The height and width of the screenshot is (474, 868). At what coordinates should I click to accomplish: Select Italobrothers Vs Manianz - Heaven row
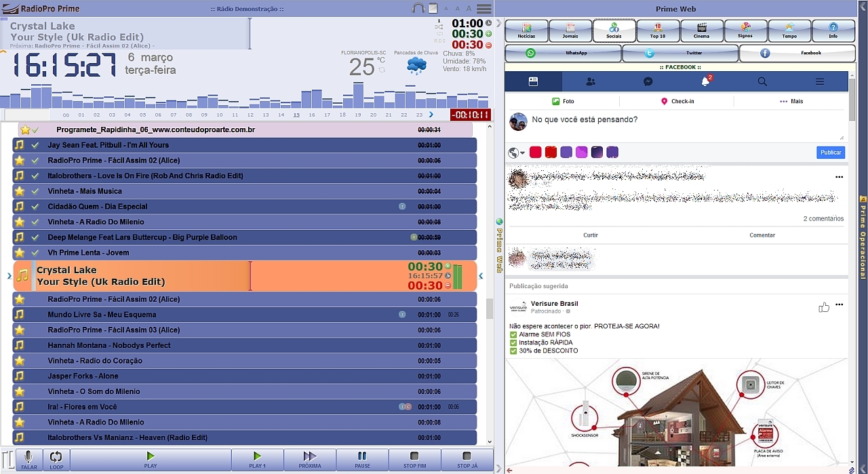(x=245, y=437)
